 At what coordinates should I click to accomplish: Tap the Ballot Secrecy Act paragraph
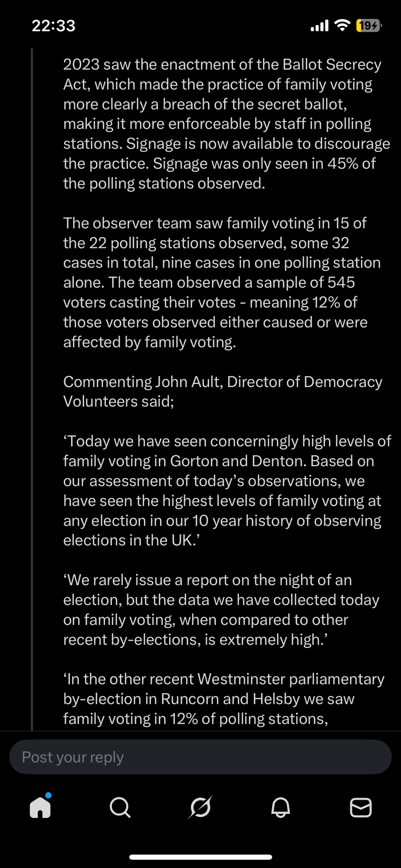(x=221, y=124)
